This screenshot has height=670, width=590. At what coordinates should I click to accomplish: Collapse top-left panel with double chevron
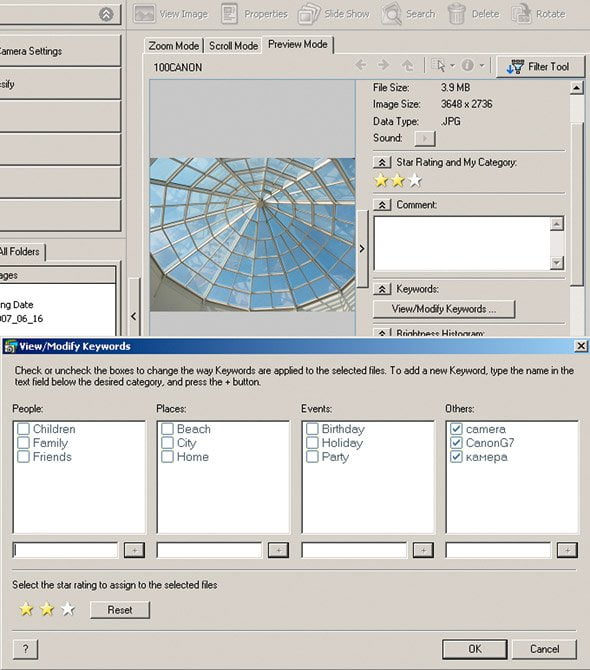pyautogui.click(x=106, y=14)
